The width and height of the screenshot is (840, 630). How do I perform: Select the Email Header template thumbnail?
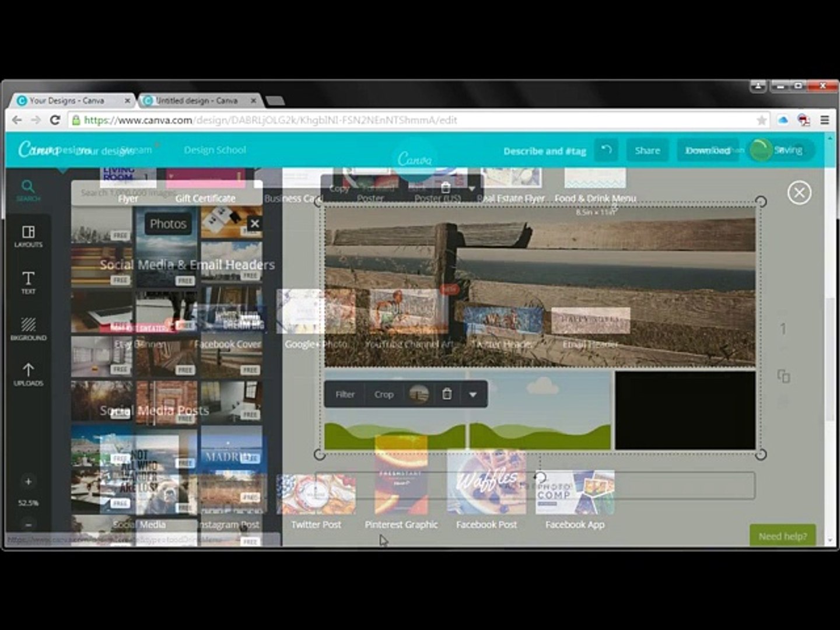coord(590,321)
